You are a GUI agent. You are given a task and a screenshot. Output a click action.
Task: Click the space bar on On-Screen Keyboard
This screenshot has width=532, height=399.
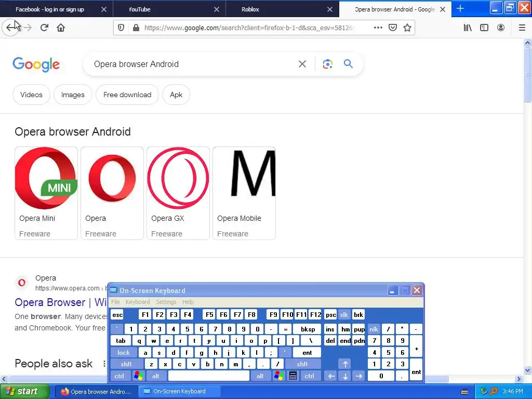coord(209,376)
